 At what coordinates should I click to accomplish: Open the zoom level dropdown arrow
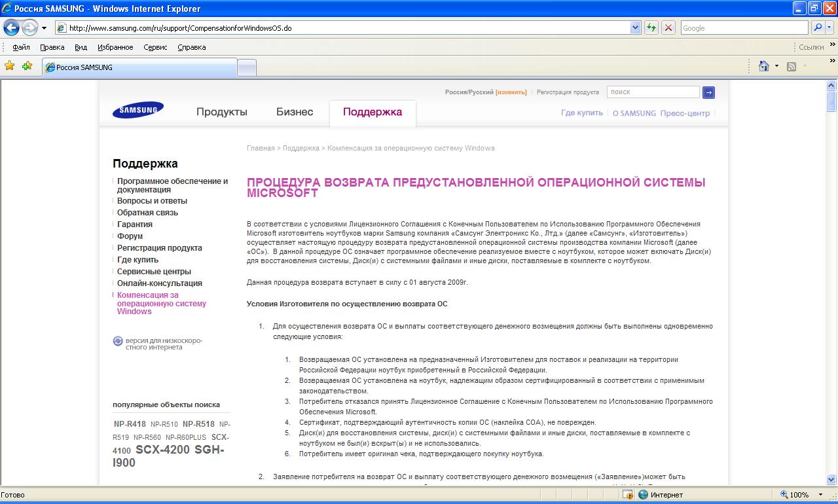click(x=821, y=495)
